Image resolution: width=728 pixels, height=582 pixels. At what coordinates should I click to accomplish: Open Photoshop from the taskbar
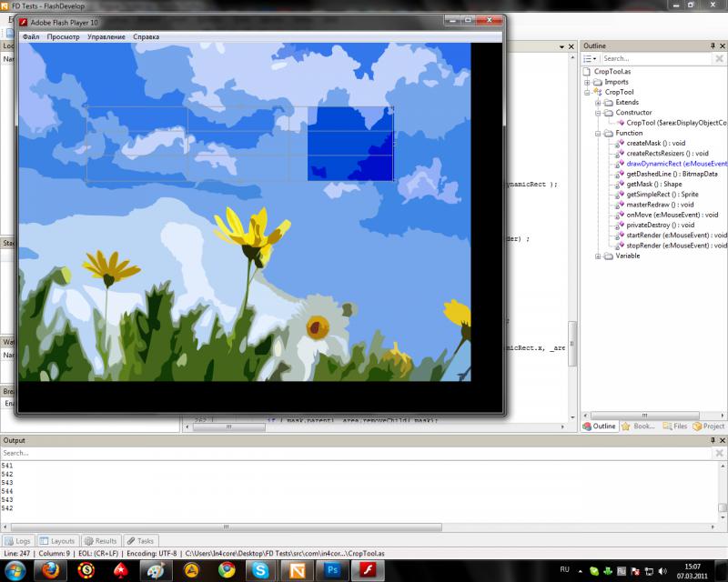pyautogui.click(x=332, y=571)
